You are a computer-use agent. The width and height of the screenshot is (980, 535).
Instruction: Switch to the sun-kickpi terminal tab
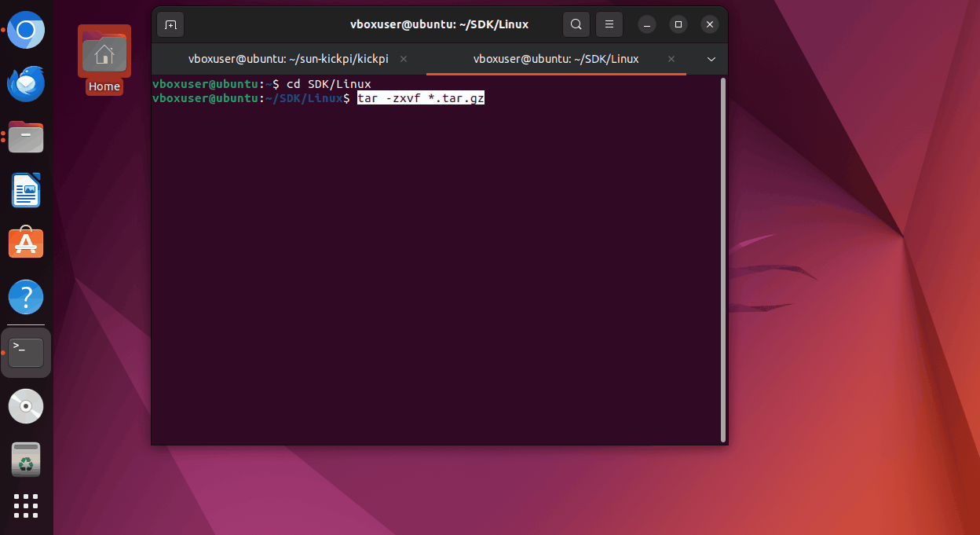(287, 59)
